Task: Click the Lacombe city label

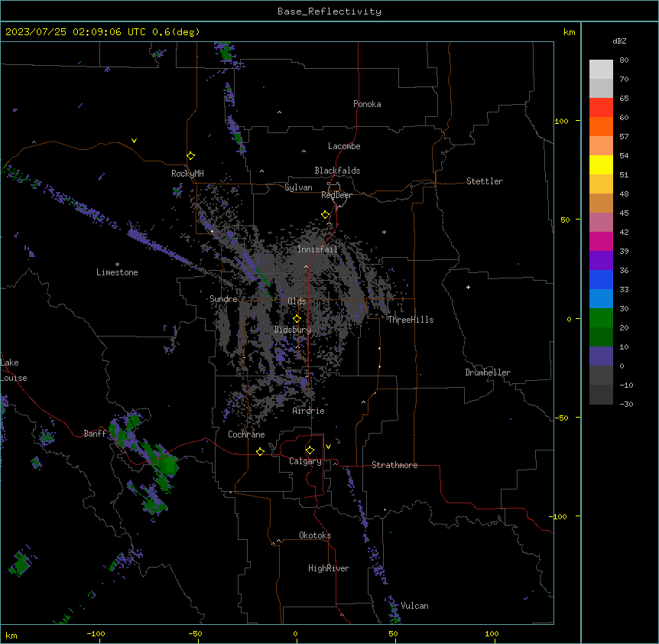Action: tap(344, 146)
